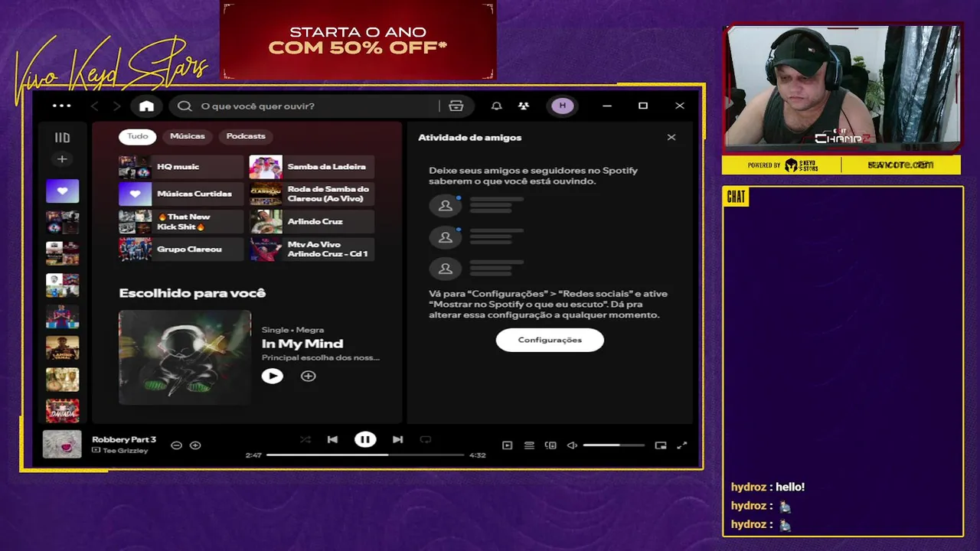This screenshot has width=980, height=551.
Task: Open the Browse icon in search bar
Action: [456, 106]
